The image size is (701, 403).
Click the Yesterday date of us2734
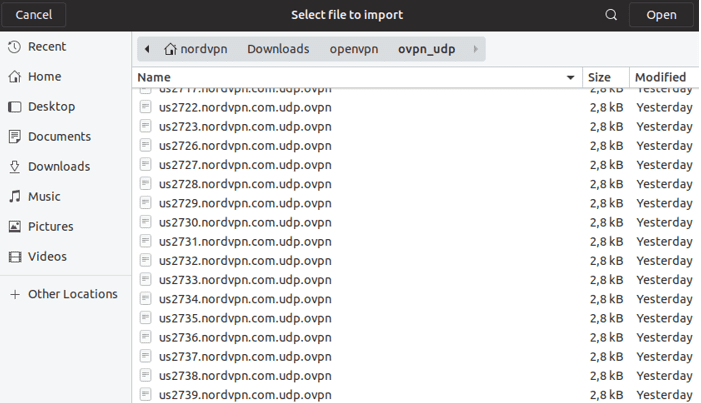(664, 299)
